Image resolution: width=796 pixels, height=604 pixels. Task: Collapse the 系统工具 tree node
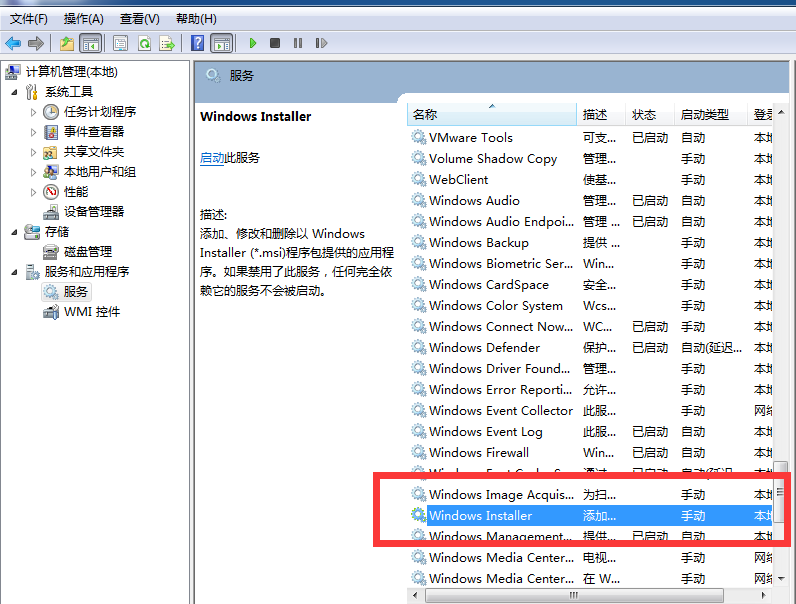[x=14, y=92]
